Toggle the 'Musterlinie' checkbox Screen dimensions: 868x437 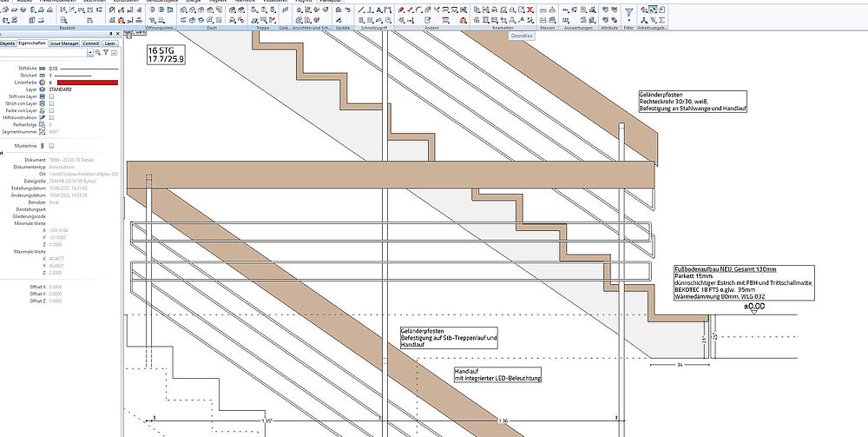(52, 146)
